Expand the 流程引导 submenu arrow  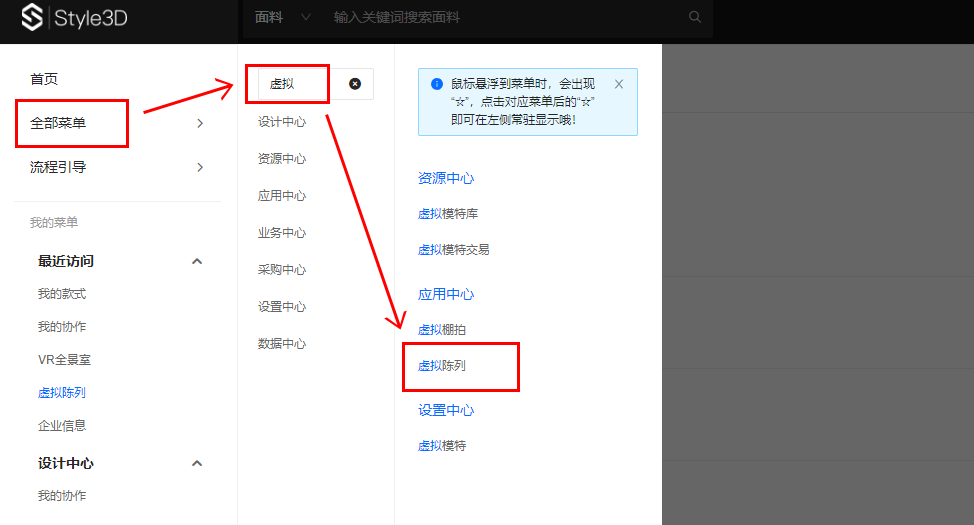[200, 167]
